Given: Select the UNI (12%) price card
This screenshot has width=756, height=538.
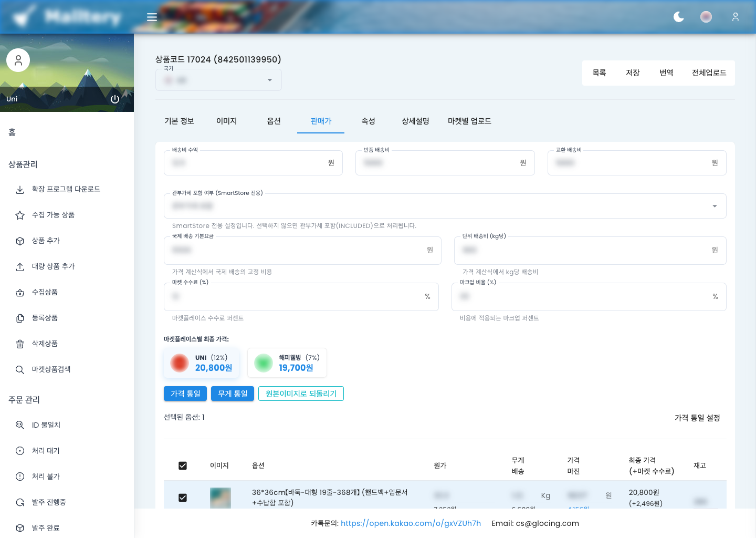Looking at the screenshot, I should [x=202, y=363].
